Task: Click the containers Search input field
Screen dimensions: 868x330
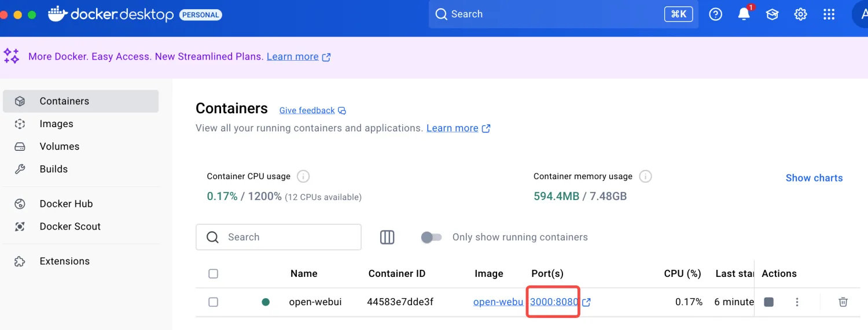Action: (278, 237)
